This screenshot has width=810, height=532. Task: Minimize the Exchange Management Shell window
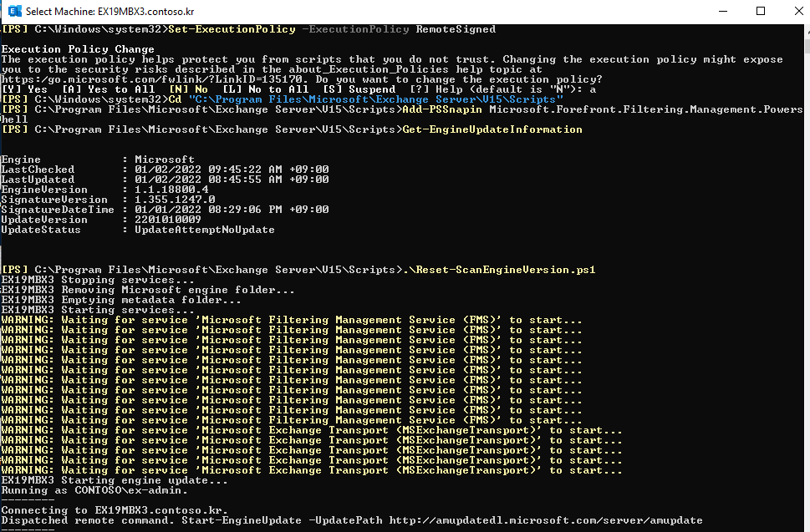pyautogui.click(x=723, y=11)
